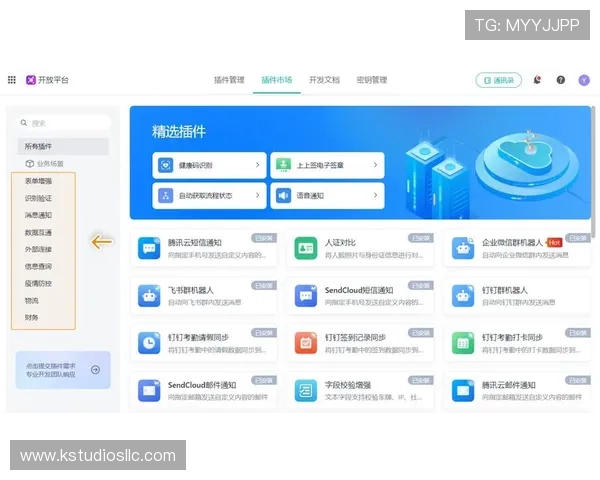
Task: Open 字段校验增强 plugin icon
Action: click(306, 390)
